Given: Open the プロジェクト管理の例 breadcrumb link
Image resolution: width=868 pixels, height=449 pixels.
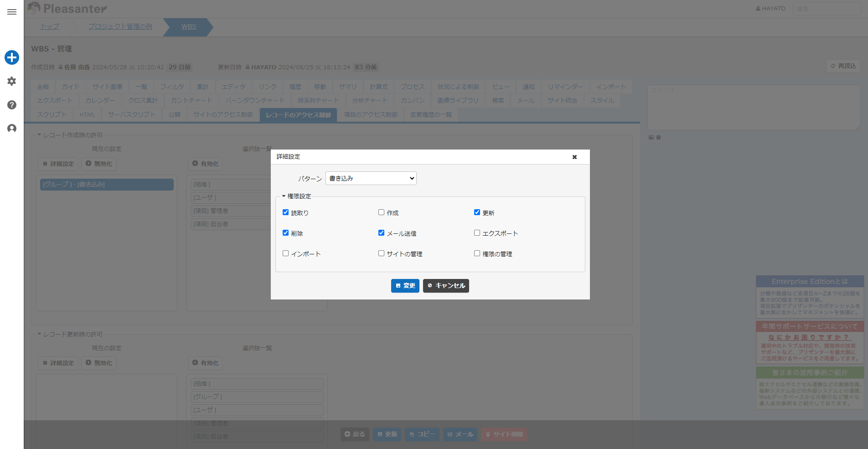Looking at the screenshot, I should pyautogui.click(x=120, y=26).
